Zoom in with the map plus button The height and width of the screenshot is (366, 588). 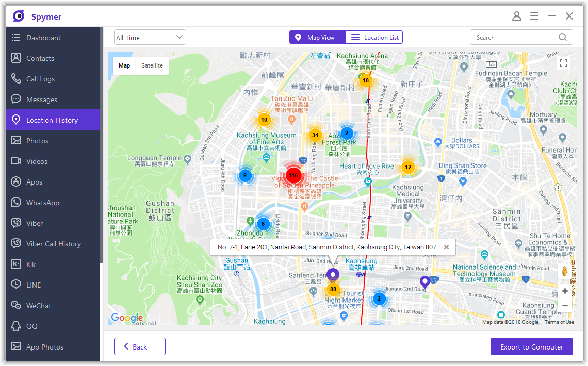pos(565,291)
